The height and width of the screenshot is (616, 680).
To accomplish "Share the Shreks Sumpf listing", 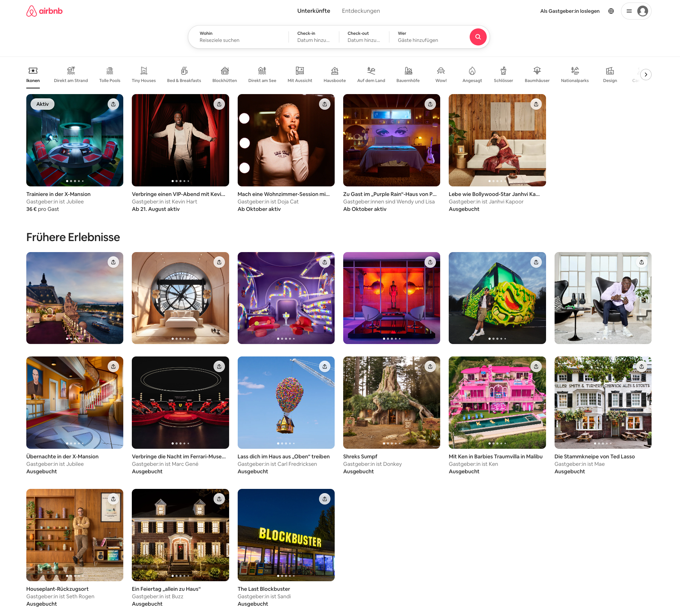I will pos(430,366).
